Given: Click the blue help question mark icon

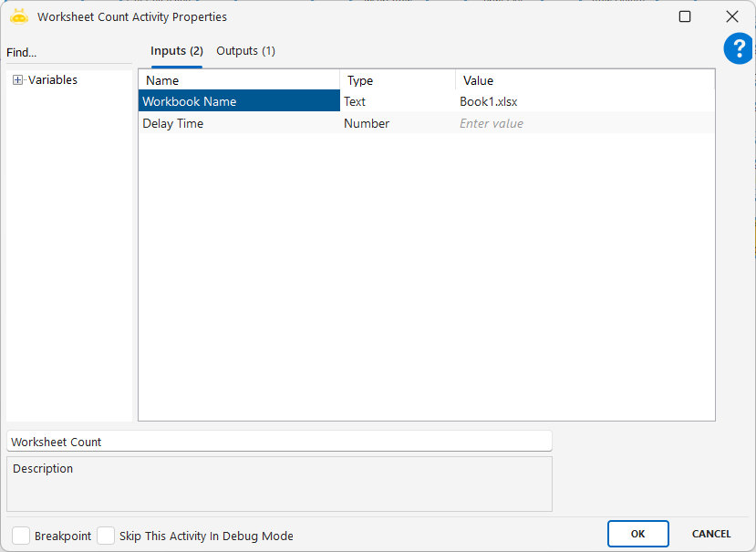Looking at the screenshot, I should (738, 49).
